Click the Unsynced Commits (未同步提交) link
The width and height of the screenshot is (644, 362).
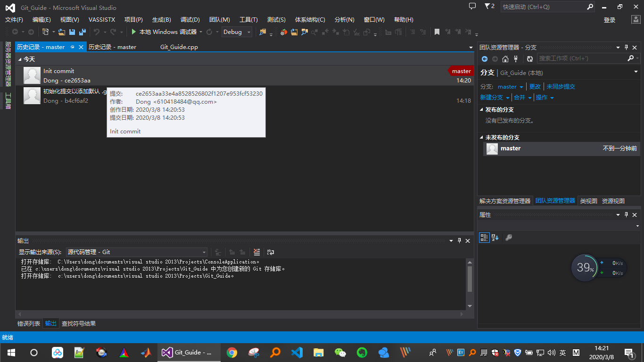(x=561, y=87)
